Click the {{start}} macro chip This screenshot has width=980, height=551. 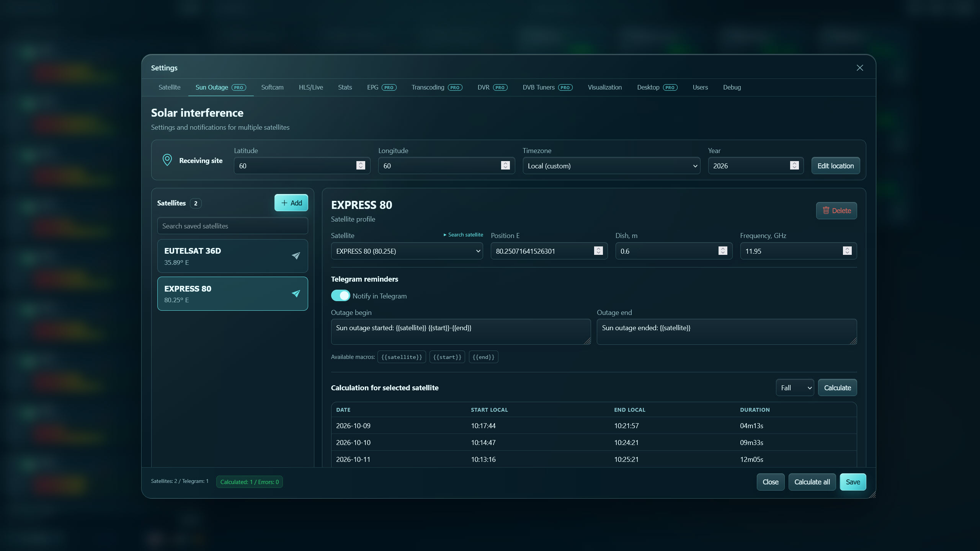tap(447, 357)
